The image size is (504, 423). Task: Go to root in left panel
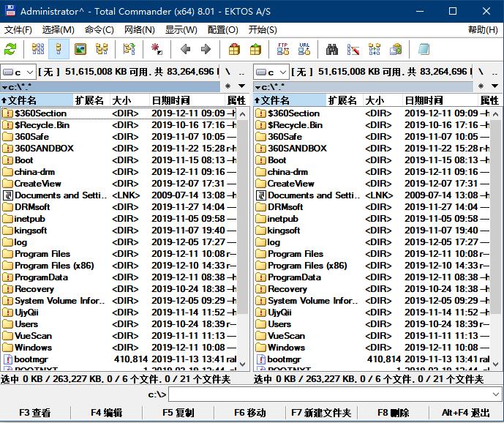point(227,72)
